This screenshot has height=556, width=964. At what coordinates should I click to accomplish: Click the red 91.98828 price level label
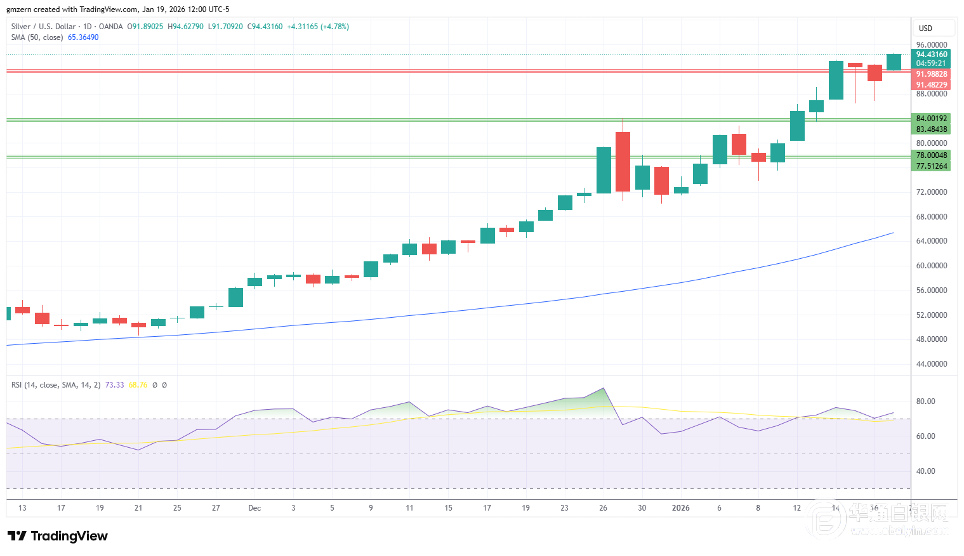point(932,74)
